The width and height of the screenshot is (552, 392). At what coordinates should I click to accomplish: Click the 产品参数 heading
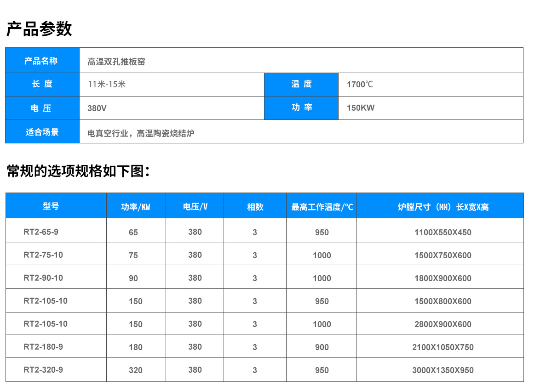click(39, 29)
